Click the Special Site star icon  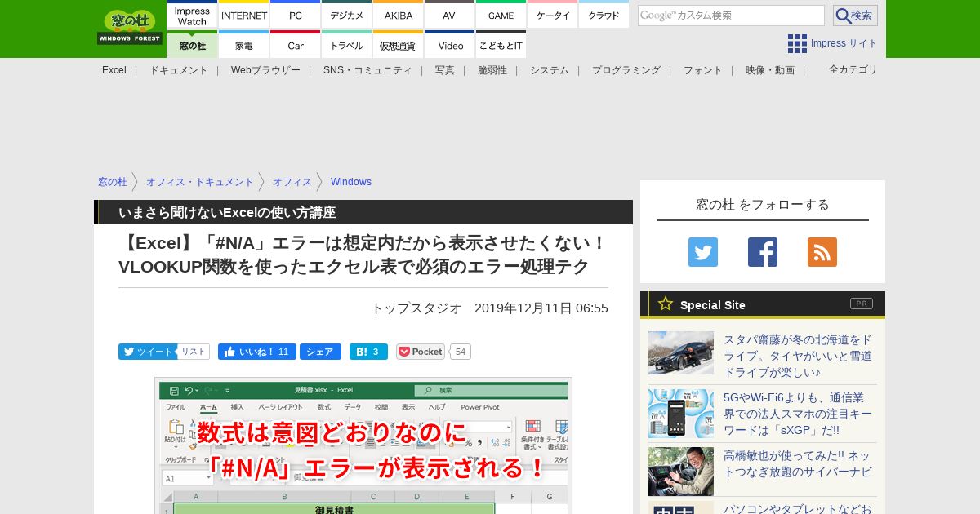[x=666, y=304]
